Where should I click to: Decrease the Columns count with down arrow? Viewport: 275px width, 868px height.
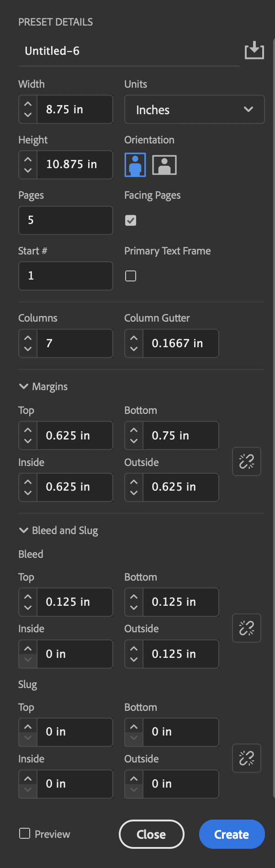click(28, 349)
